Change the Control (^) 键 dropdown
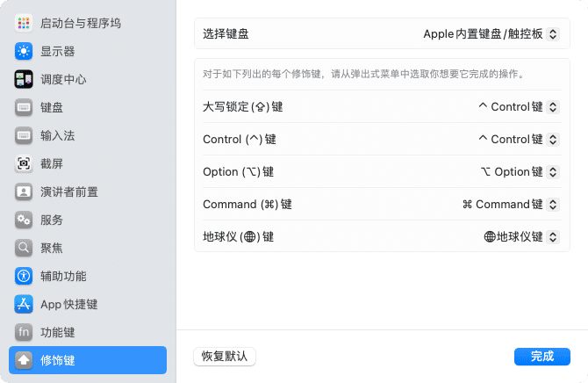This screenshot has width=588, height=383. tap(518, 139)
